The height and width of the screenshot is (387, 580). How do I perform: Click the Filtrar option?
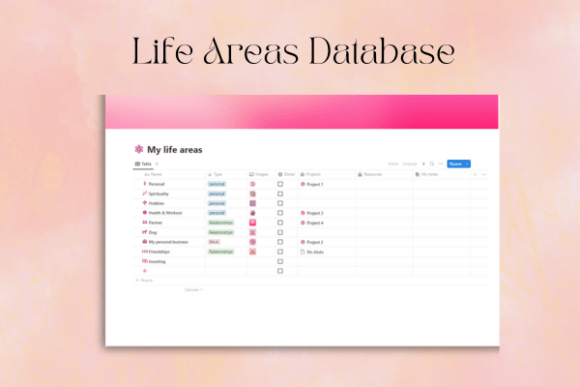[x=393, y=164]
